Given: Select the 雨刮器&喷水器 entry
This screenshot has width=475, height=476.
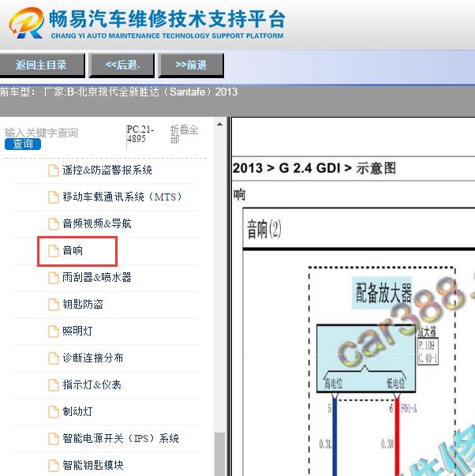Looking at the screenshot, I should 97,277.
